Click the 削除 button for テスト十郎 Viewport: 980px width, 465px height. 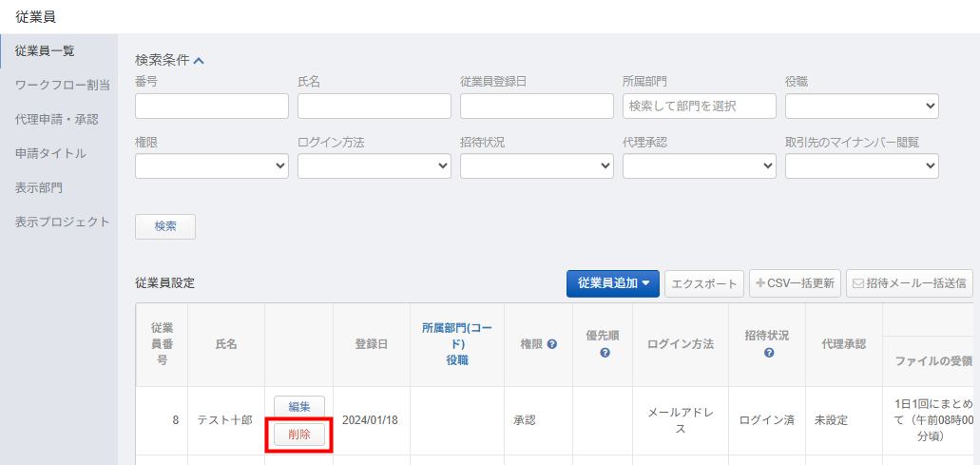click(299, 435)
